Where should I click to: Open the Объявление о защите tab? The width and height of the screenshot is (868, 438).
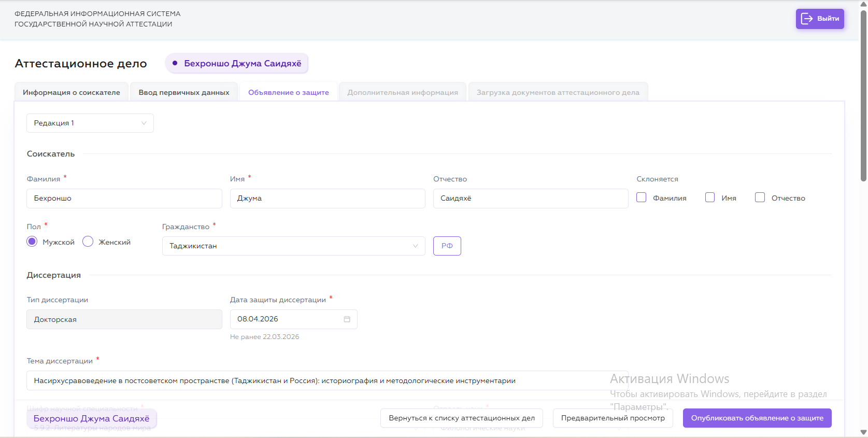point(288,92)
